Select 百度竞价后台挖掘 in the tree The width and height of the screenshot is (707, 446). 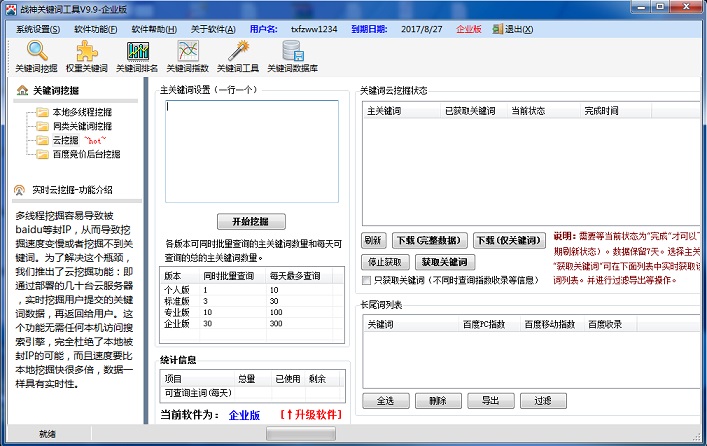tap(86, 154)
